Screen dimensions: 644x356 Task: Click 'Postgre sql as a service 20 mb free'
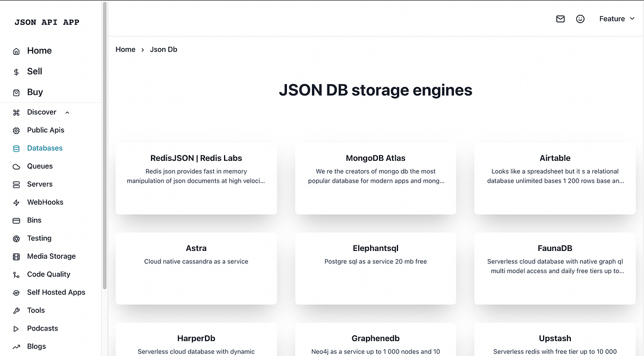[375, 262]
